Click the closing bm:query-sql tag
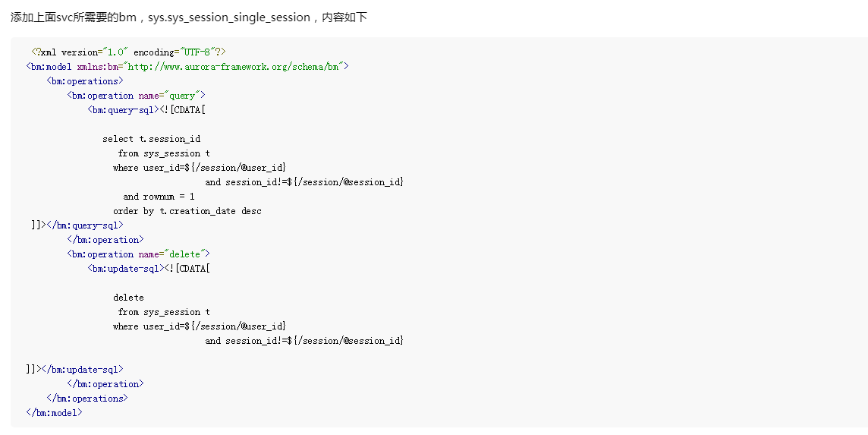The image size is (868, 435). [77, 225]
